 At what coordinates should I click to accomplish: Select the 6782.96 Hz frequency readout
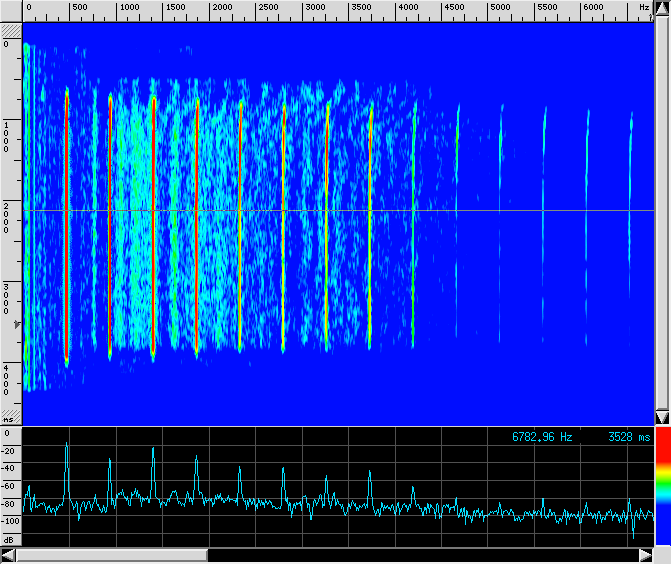click(x=542, y=437)
